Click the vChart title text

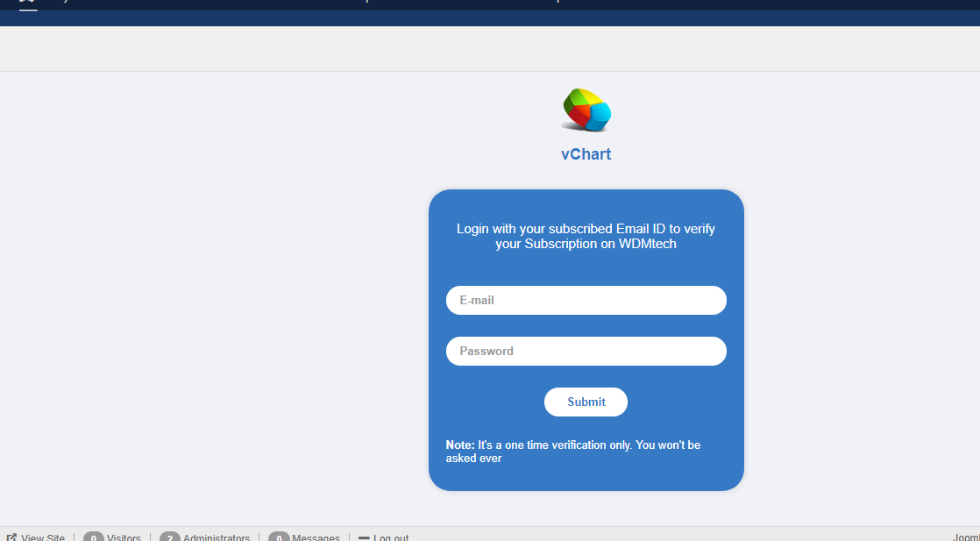point(586,153)
